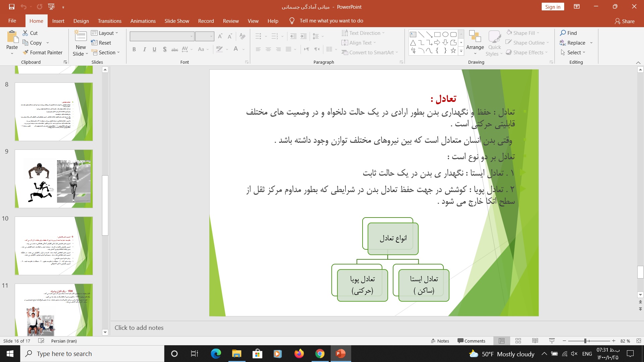The width and height of the screenshot is (644, 362).
Task: Toggle Justify paragraph alignment
Action: (x=288, y=49)
